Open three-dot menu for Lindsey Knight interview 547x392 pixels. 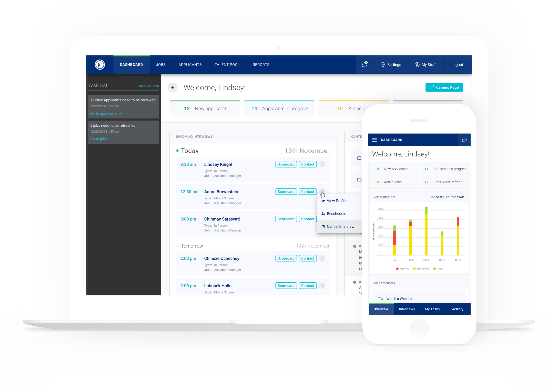tap(322, 164)
